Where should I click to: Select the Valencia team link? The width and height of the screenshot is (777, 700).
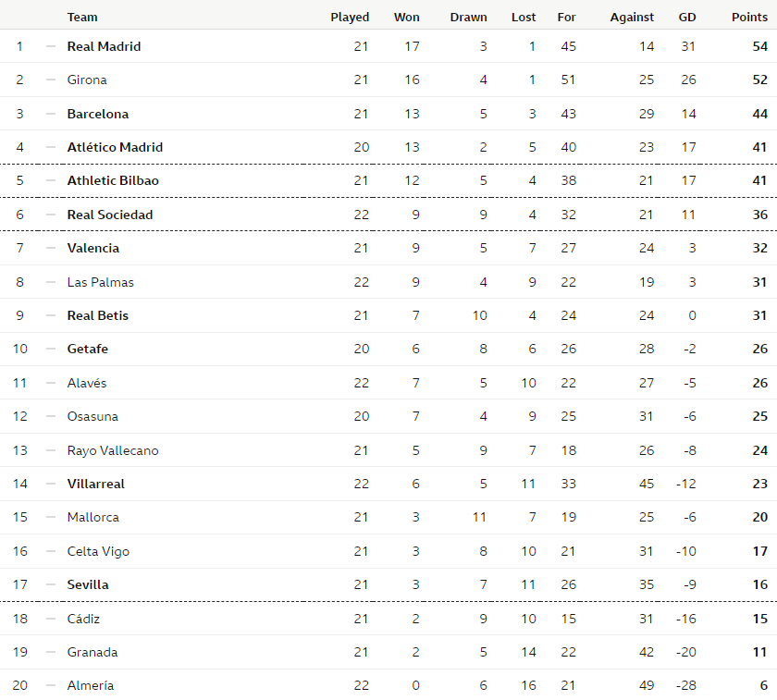click(x=93, y=248)
